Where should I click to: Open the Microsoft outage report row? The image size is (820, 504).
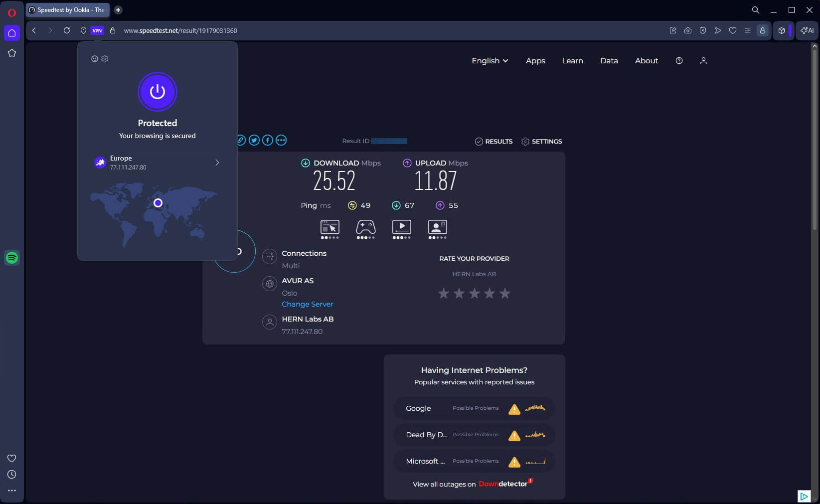click(x=474, y=461)
